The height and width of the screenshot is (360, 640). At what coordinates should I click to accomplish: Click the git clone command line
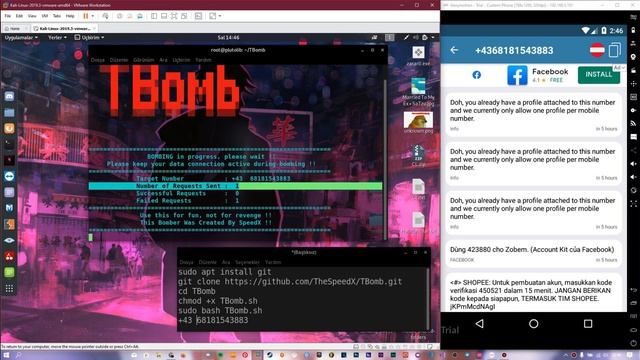290,282
